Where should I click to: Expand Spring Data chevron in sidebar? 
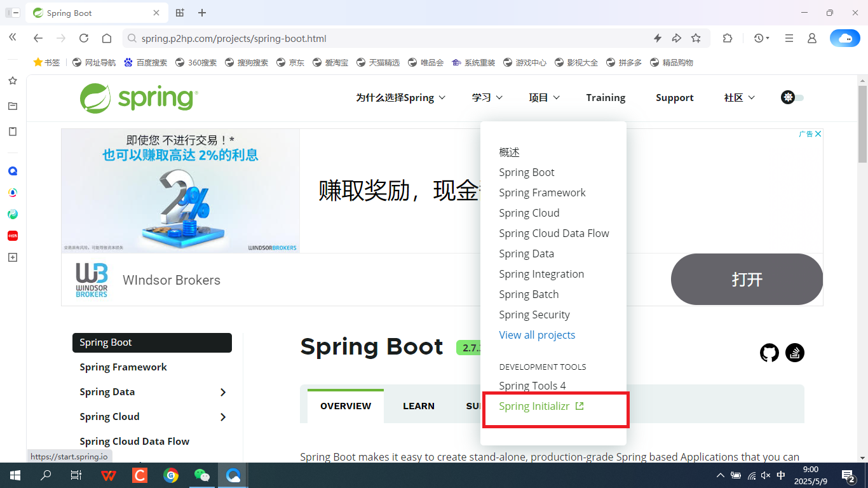pos(223,392)
